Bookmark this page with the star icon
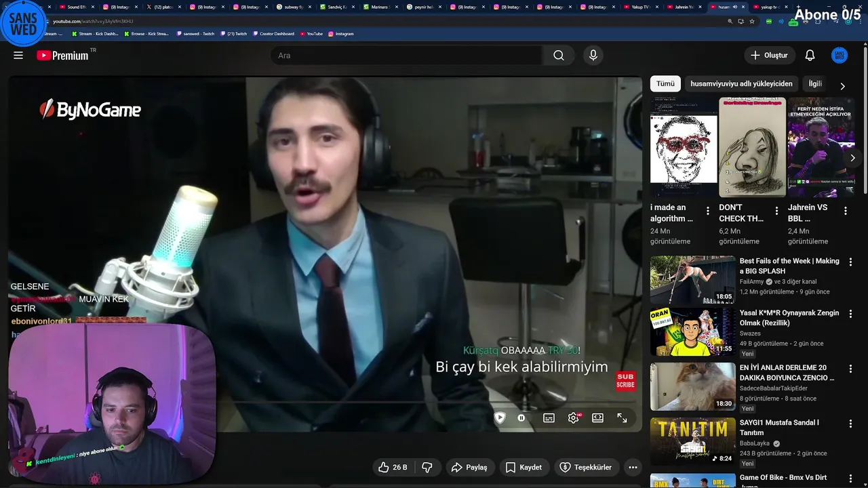This screenshot has width=868, height=488. tap(752, 21)
